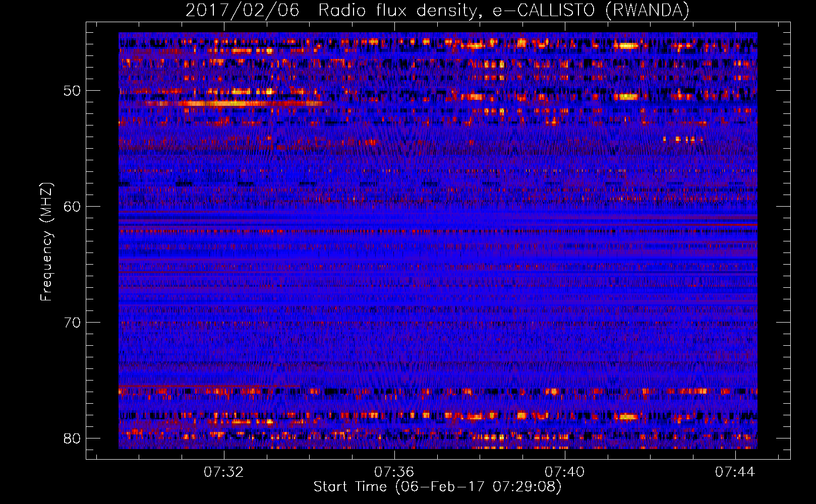816x504 pixels.
Task: Click the 60 frequency tick label
Action: click(x=72, y=207)
